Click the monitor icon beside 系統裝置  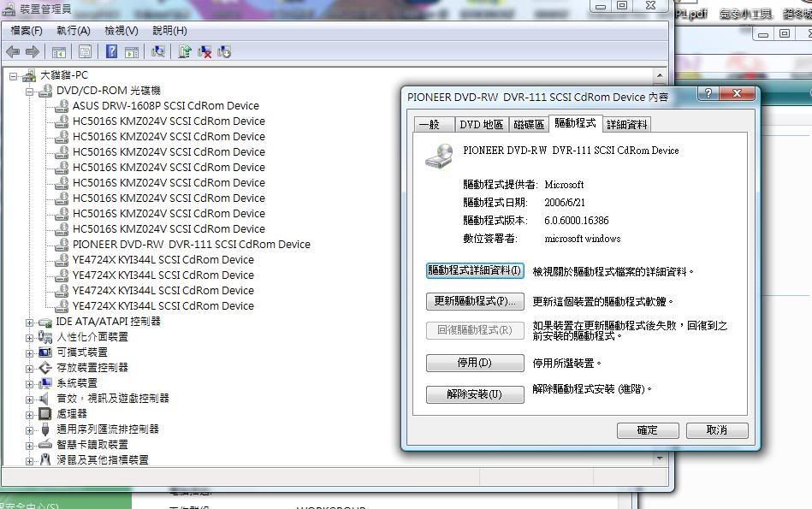coord(45,383)
